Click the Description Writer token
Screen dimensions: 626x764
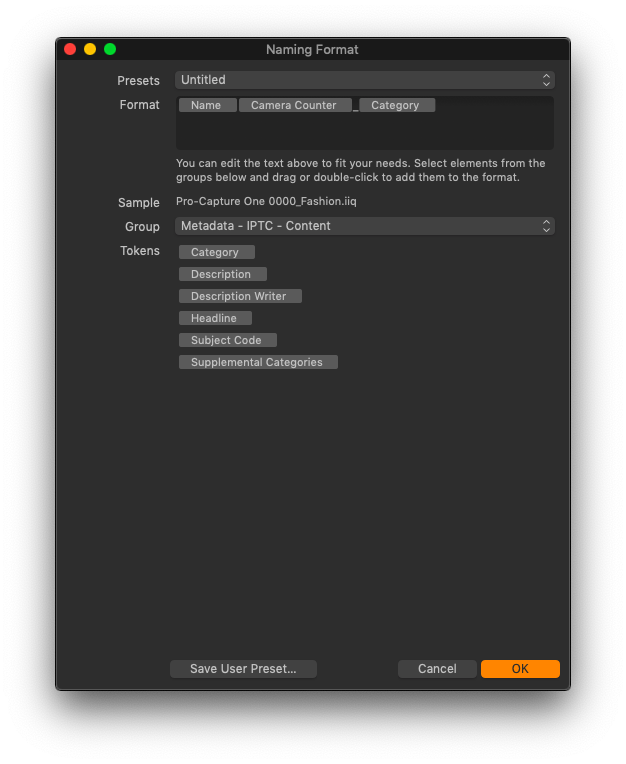(240, 296)
